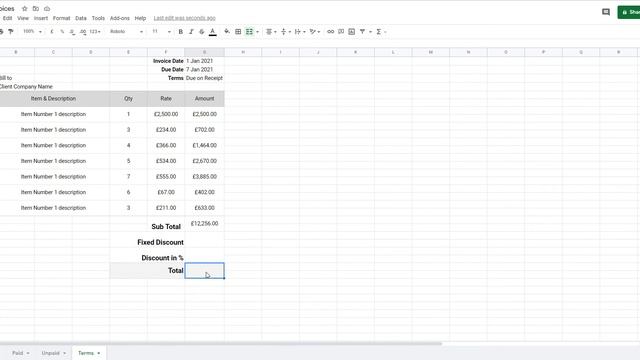640x360 pixels.
Task: Select column K header
Action: [x=356, y=52]
